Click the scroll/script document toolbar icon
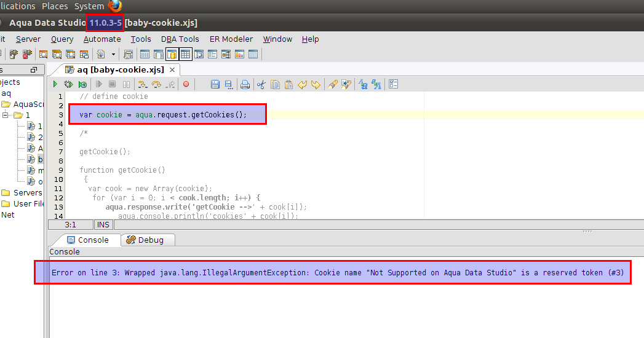The image size is (644, 338). tap(128, 54)
